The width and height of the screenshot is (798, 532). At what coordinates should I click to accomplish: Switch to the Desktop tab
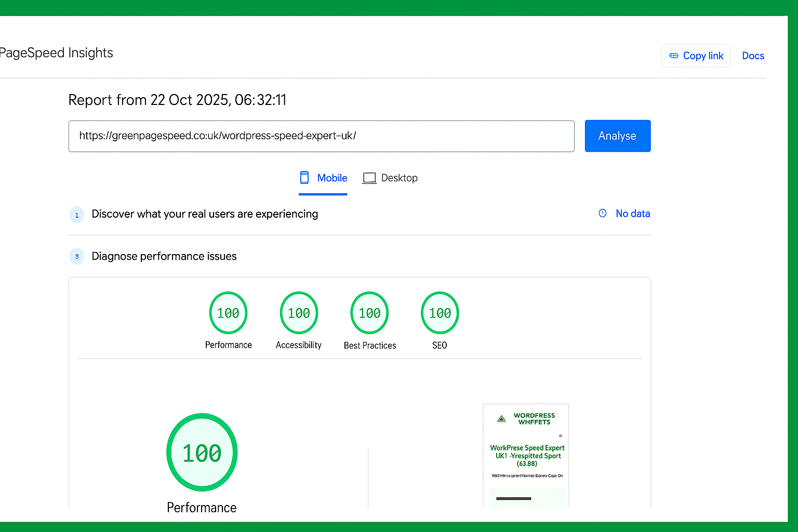pyautogui.click(x=391, y=178)
